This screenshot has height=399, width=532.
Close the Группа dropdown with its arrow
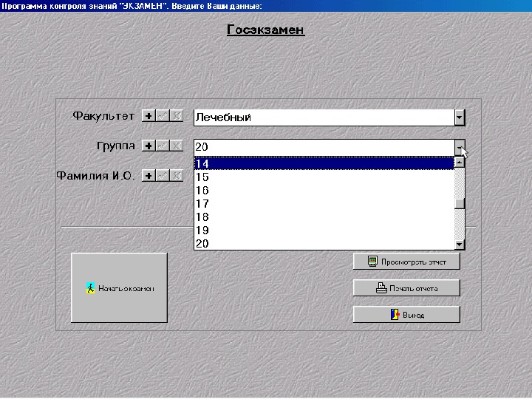pyautogui.click(x=460, y=148)
